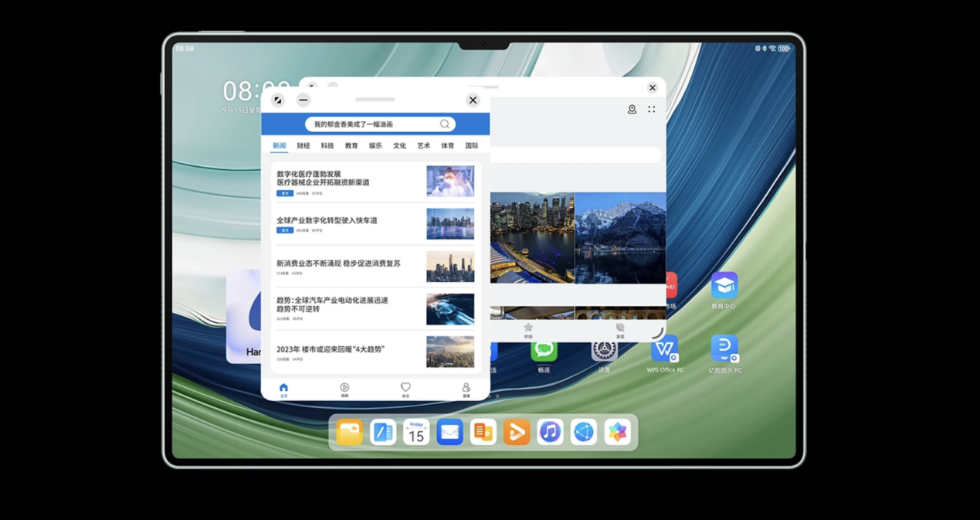Open the profile login icon in the news bottom bar

(x=466, y=389)
